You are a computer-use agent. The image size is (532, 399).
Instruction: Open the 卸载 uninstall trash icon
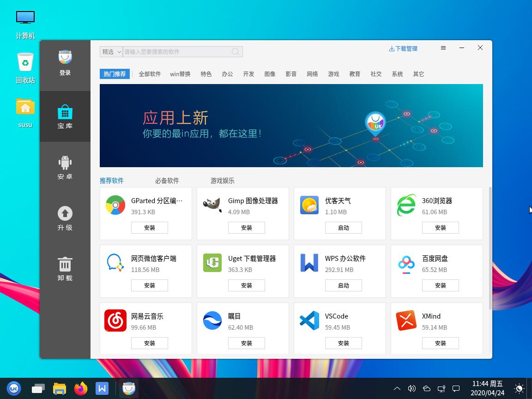tap(65, 264)
